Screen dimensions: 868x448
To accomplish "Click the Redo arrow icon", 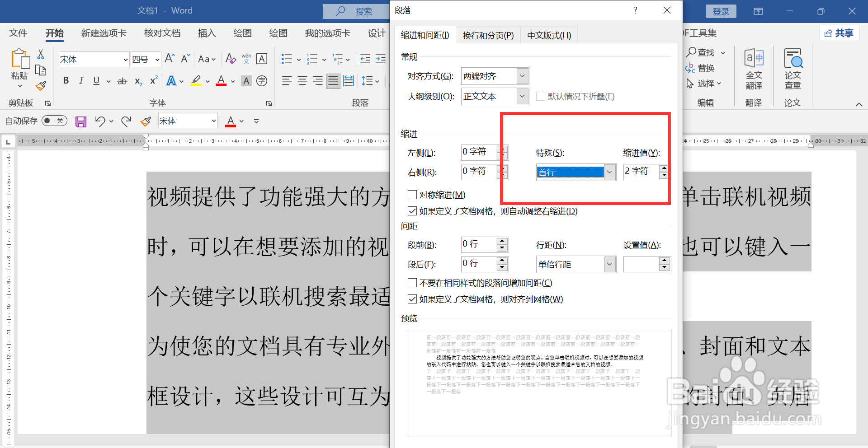I will coord(126,121).
